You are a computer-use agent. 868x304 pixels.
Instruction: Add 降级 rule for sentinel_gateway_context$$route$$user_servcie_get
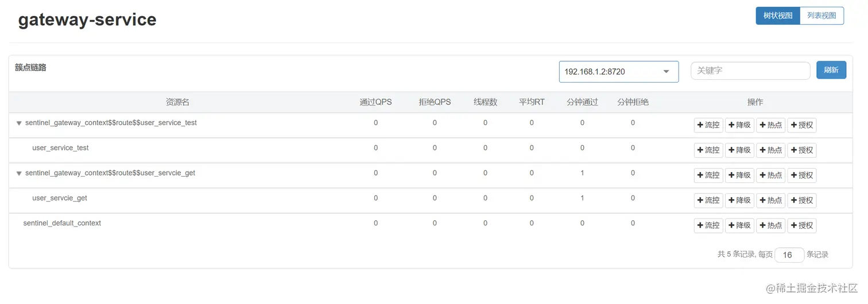coord(739,176)
